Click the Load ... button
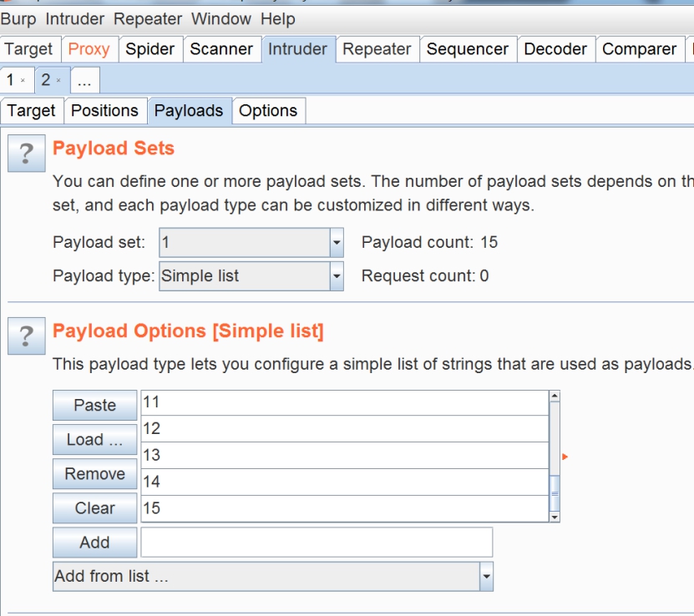The width and height of the screenshot is (694, 616). click(x=94, y=440)
